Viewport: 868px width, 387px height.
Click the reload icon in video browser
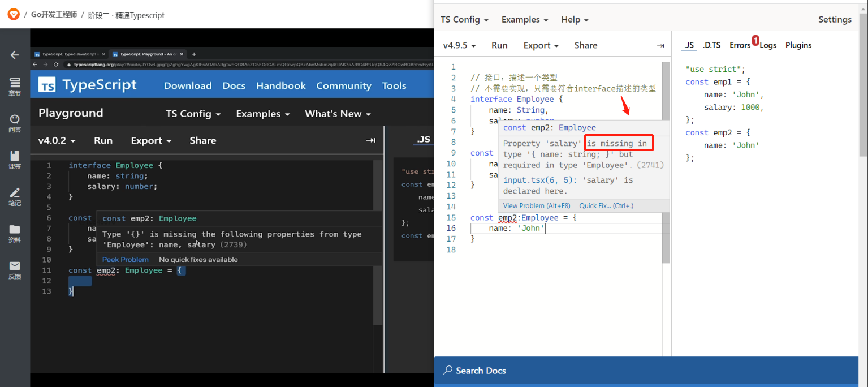click(x=56, y=64)
